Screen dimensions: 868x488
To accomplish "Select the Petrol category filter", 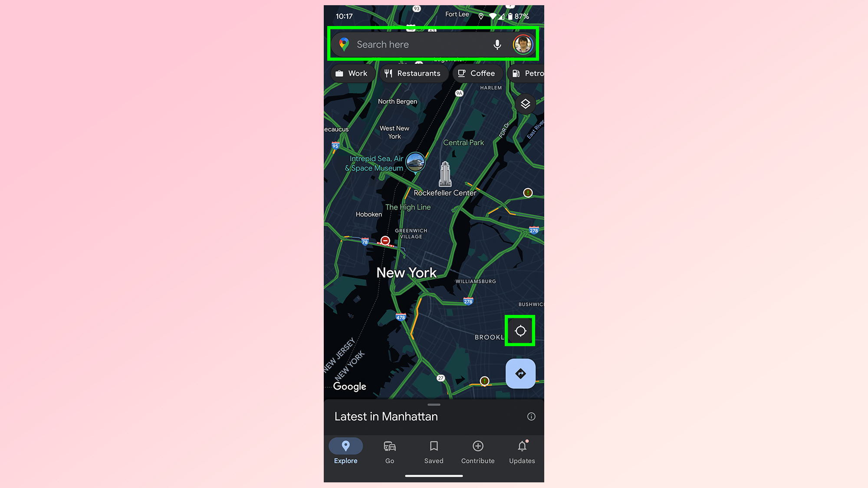I will click(x=533, y=73).
